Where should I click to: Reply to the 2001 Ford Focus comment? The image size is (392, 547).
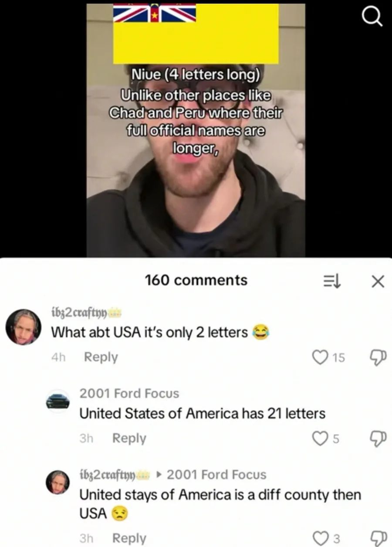coord(129,438)
